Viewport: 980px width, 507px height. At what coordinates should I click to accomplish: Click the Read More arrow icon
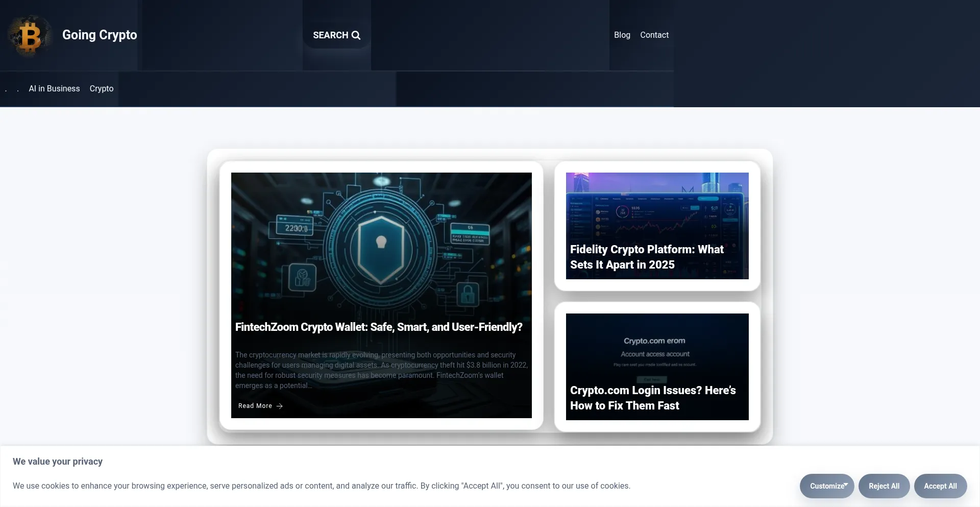point(280,406)
